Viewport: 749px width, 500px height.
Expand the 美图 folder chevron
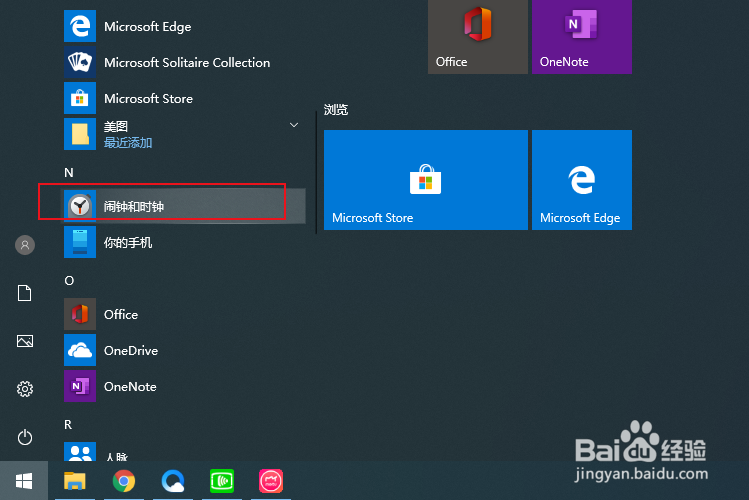pyautogui.click(x=294, y=125)
